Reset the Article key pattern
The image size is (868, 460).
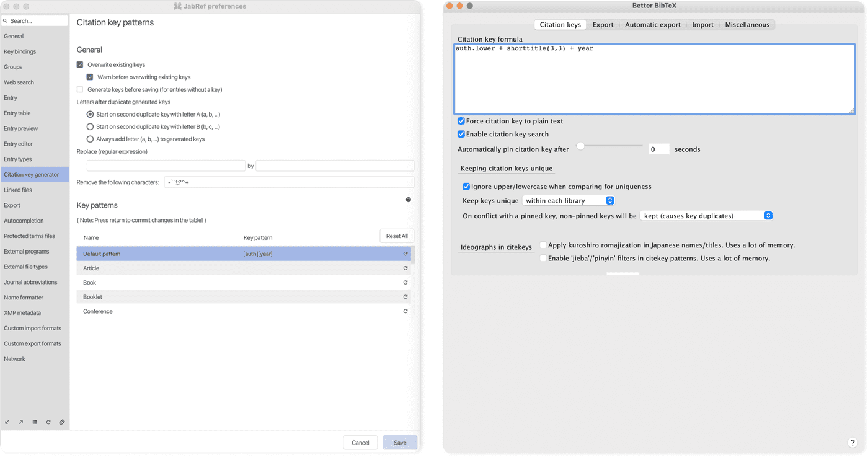point(405,268)
